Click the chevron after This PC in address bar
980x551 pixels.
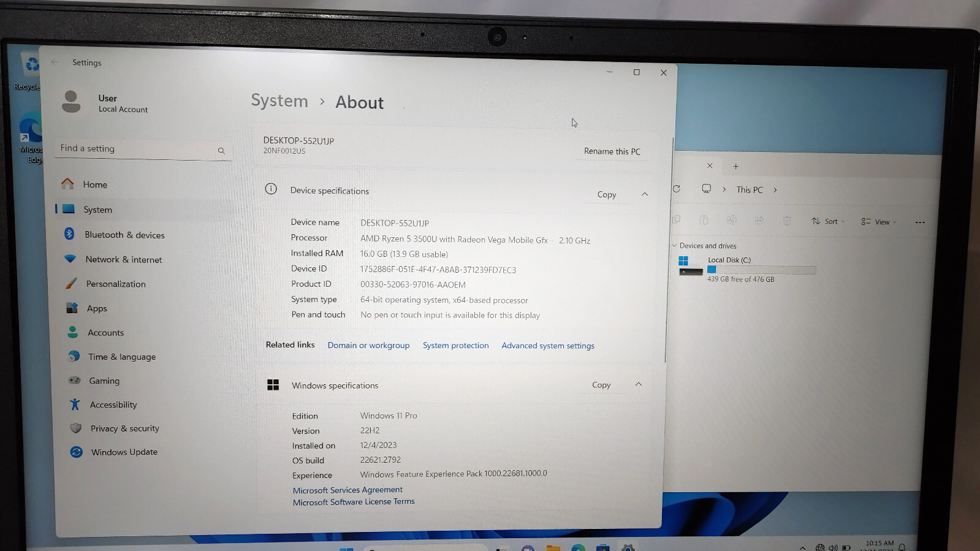pos(775,190)
